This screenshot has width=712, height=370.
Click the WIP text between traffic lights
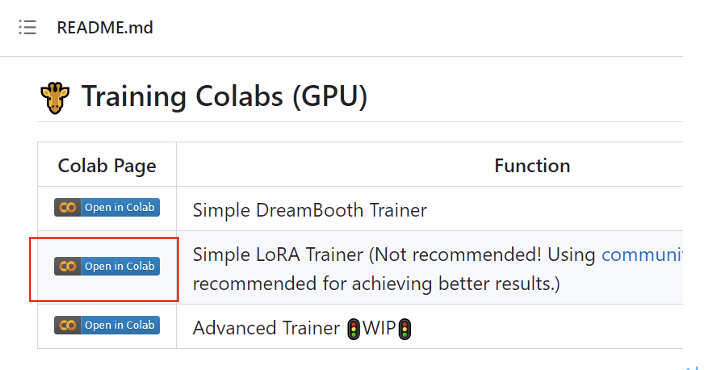(x=379, y=328)
